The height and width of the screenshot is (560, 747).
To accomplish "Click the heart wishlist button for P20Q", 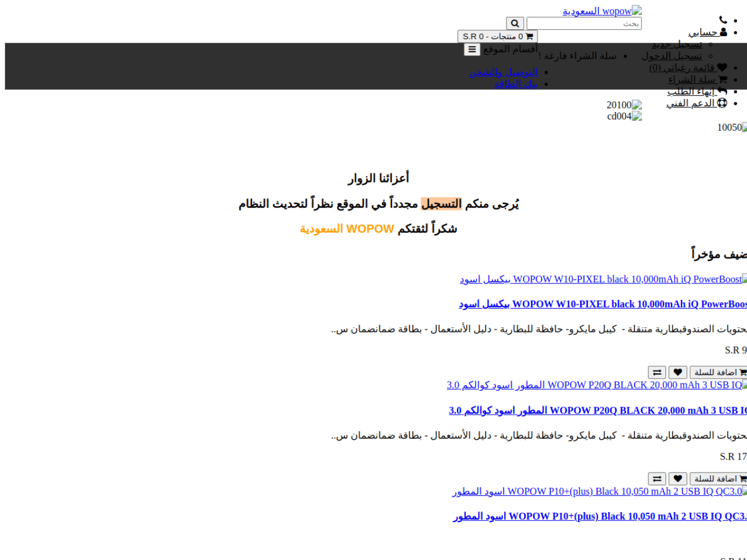I will 678,479.
